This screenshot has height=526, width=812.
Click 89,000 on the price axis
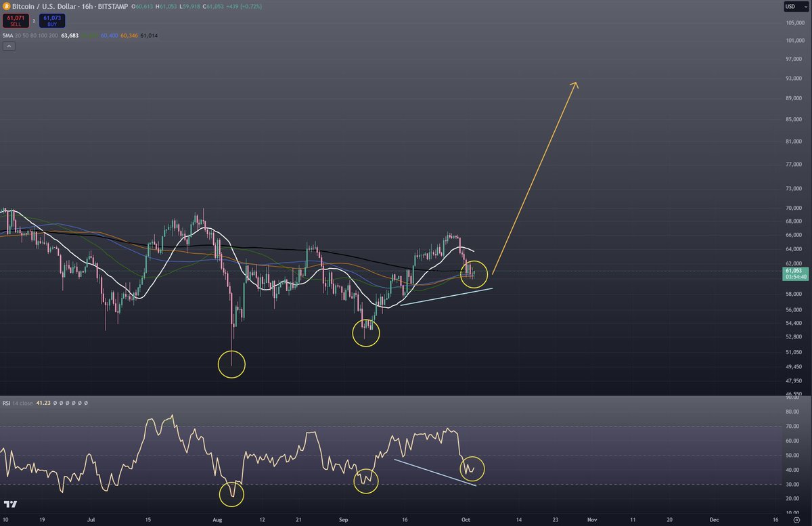[792, 99]
